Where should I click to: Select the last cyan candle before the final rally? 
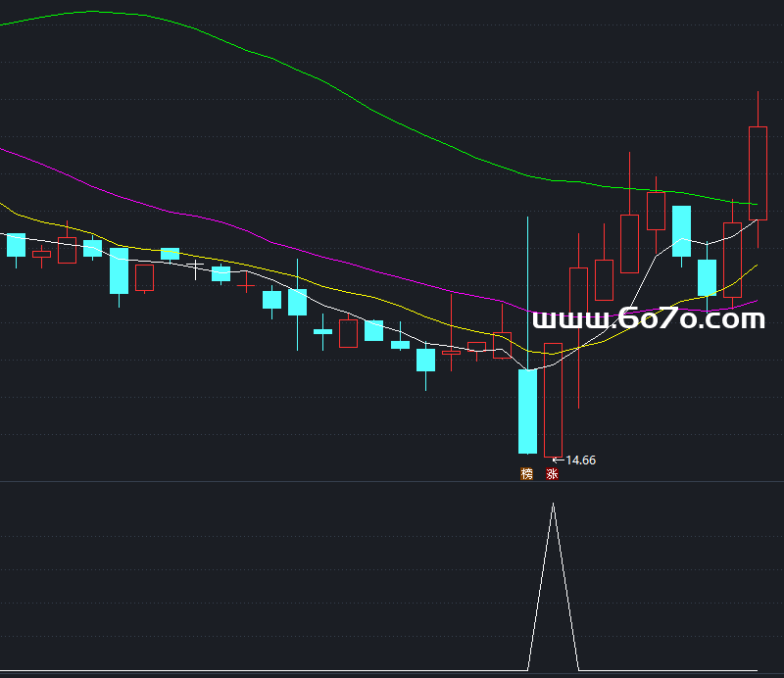pos(707,276)
